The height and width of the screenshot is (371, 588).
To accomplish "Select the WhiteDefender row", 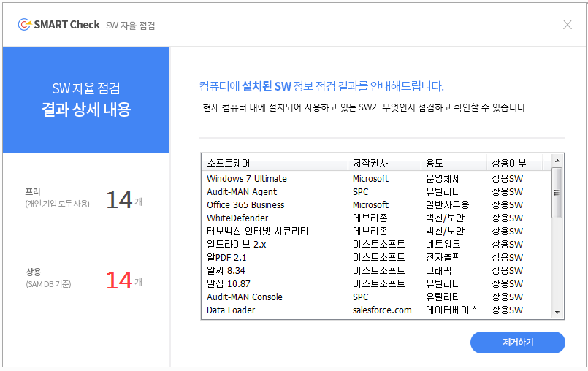I will tap(237, 218).
